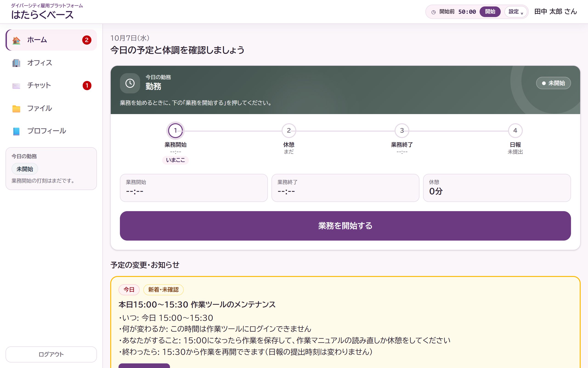Image resolution: width=588 pixels, height=368 pixels.
Task: Click the instruction 業務を始めるときに text
Action: (x=196, y=103)
